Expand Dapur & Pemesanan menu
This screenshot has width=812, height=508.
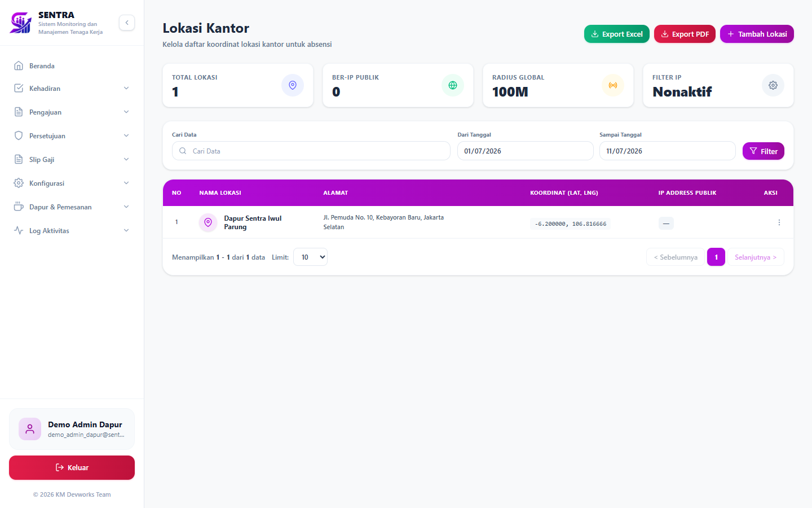(x=72, y=207)
